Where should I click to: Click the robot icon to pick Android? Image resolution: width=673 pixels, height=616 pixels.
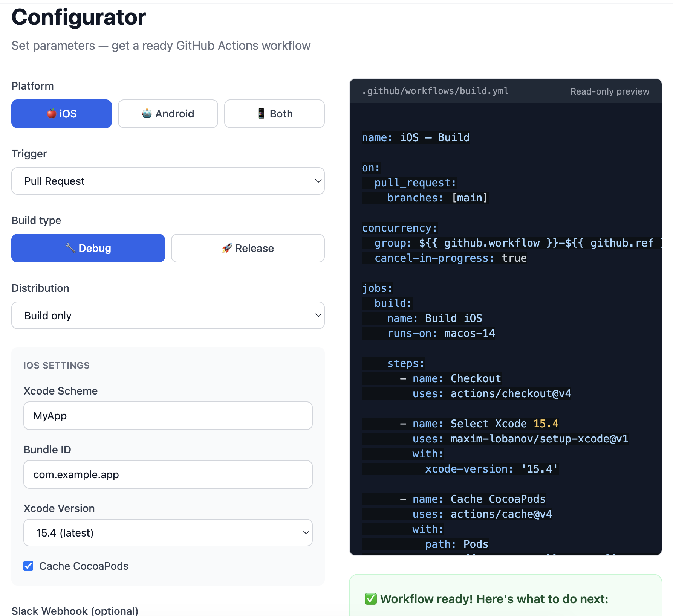click(147, 113)
